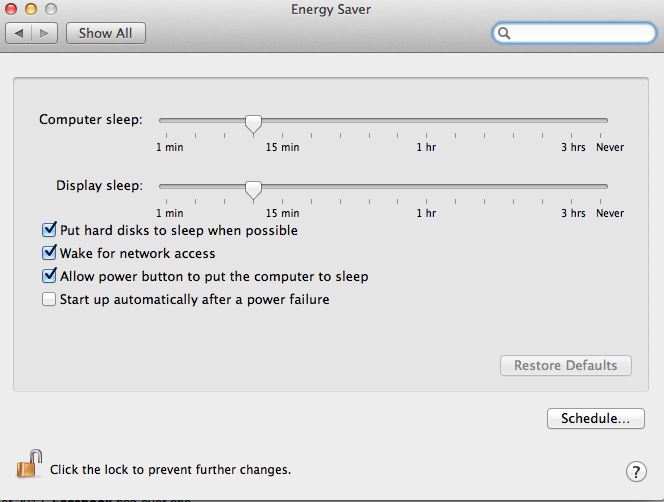Screen dimensions: 664x502
Task: Focus the search field in toolbar
Action: click(575, 33)
